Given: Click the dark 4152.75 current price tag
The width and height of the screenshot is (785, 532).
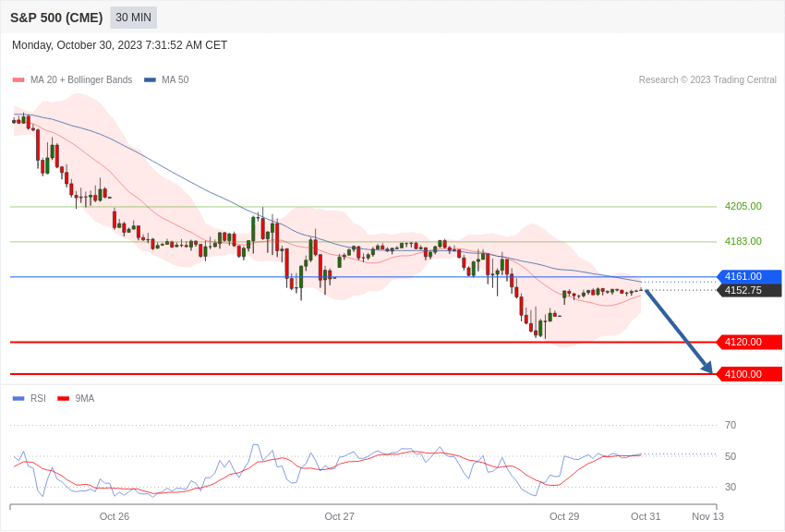Looking at the screenshot, I should (749, 290).
